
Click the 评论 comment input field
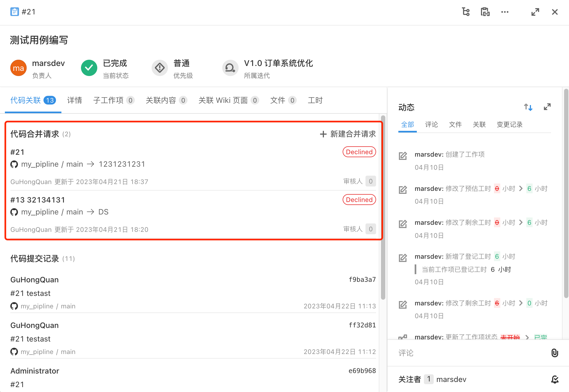click(x=471, y=353)
